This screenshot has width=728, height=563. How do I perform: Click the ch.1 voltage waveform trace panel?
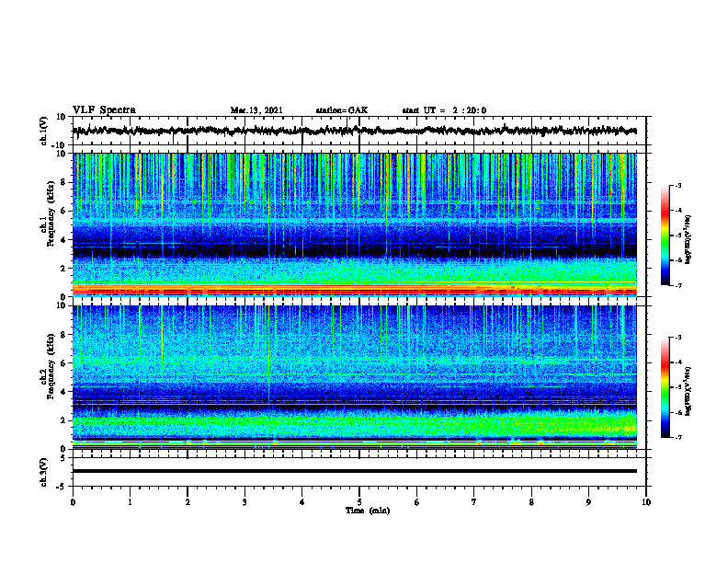pyautogui.click(x=358, y=131)
